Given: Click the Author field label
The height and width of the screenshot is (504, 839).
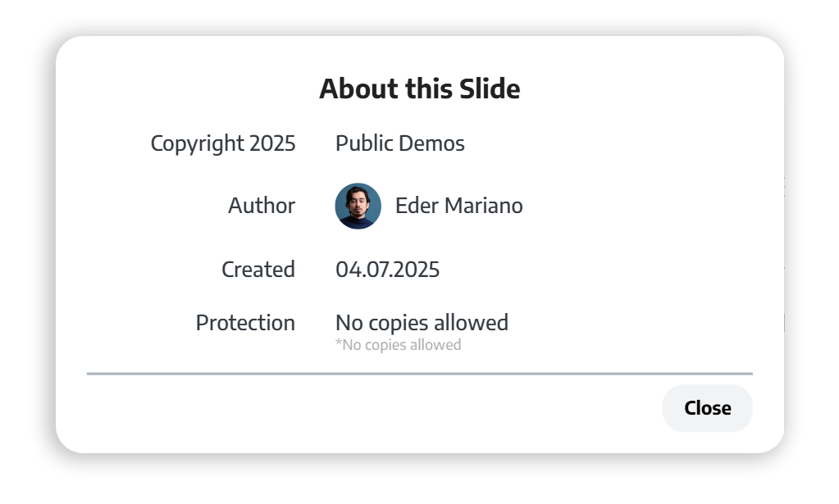Looking at the screenshot, I should [261, 206].
